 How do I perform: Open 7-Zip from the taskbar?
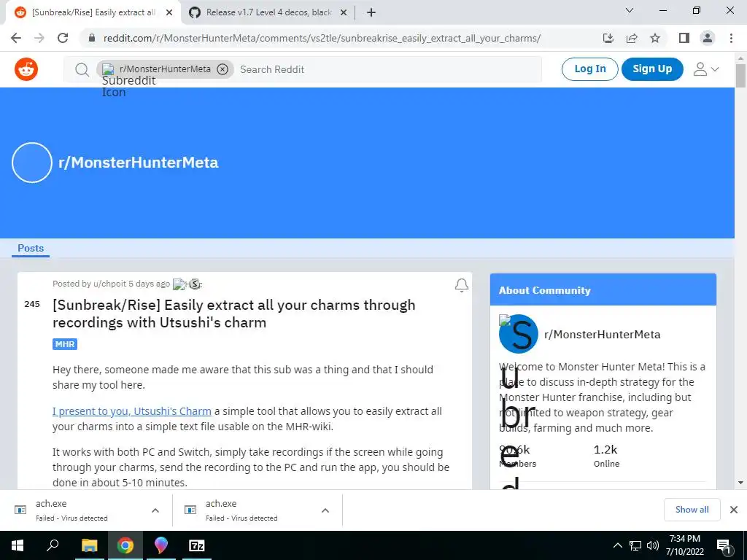[x=197, y=545]
